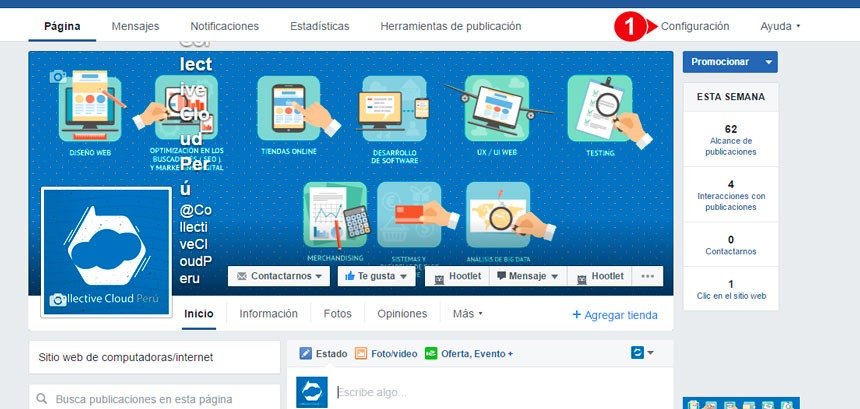Click the page avatar beside Escribe algo
This screenshot has width=860, height=409.
point(312,393)
